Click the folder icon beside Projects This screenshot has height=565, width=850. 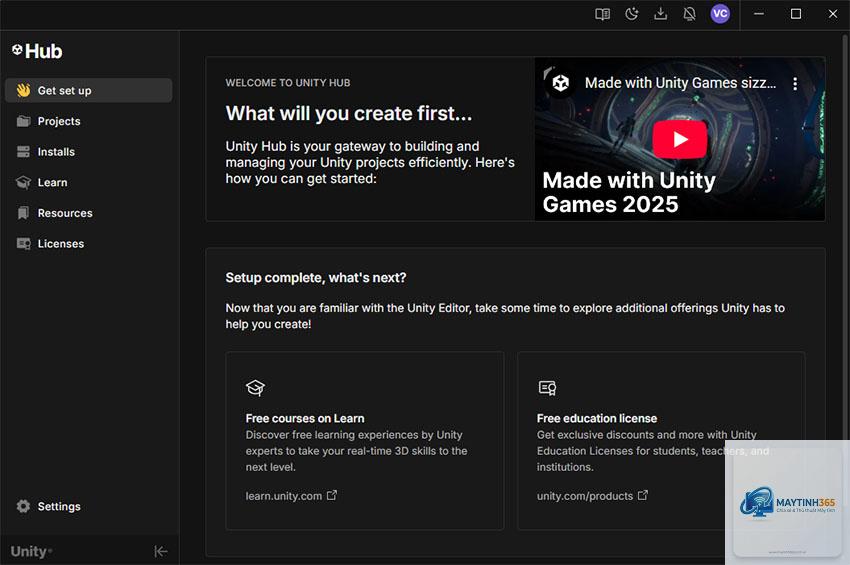click(x=23, y=121)
